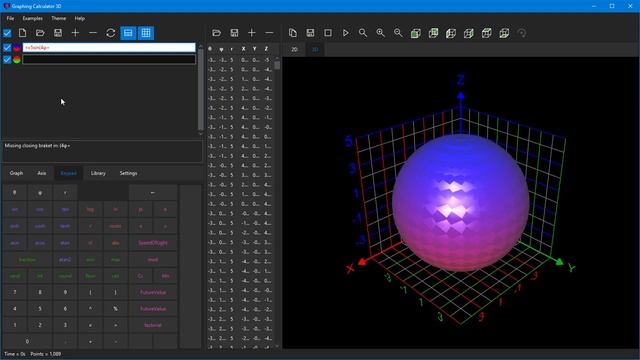The width and height of the screenshot is (640, 360).
Task: Click the square stop icon in graph toolbar
Action: [x=328, y=33]
